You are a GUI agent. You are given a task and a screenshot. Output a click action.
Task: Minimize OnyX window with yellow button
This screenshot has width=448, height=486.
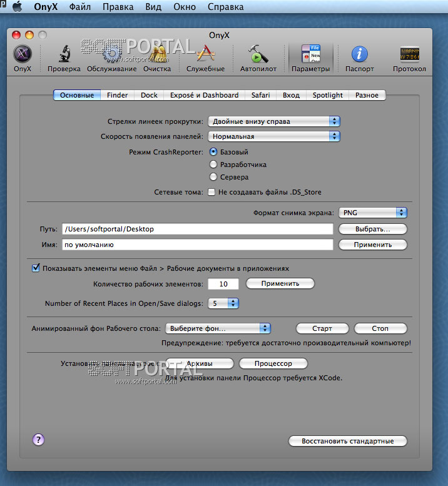[29, 35]
